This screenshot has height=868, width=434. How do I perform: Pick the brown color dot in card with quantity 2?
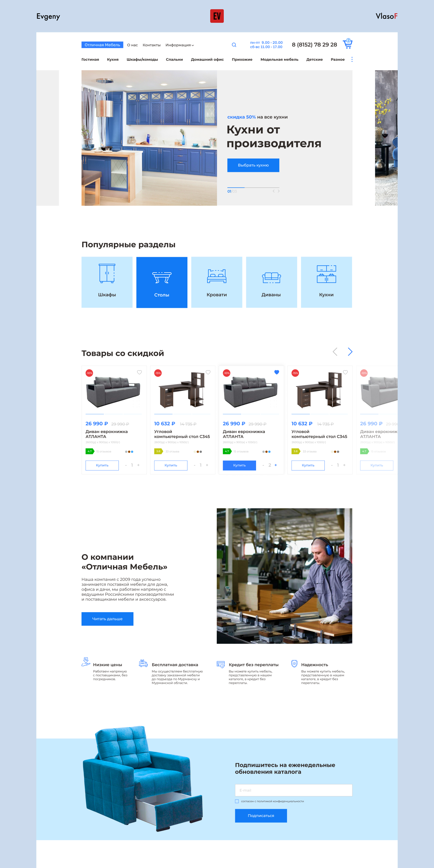(266, 452)
